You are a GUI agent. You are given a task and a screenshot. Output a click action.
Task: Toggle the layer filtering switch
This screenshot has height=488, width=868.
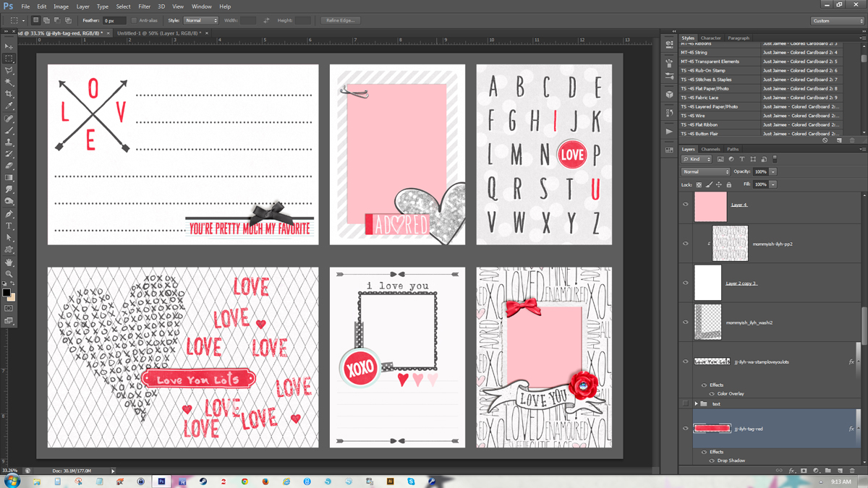click(x=775, y=159)
